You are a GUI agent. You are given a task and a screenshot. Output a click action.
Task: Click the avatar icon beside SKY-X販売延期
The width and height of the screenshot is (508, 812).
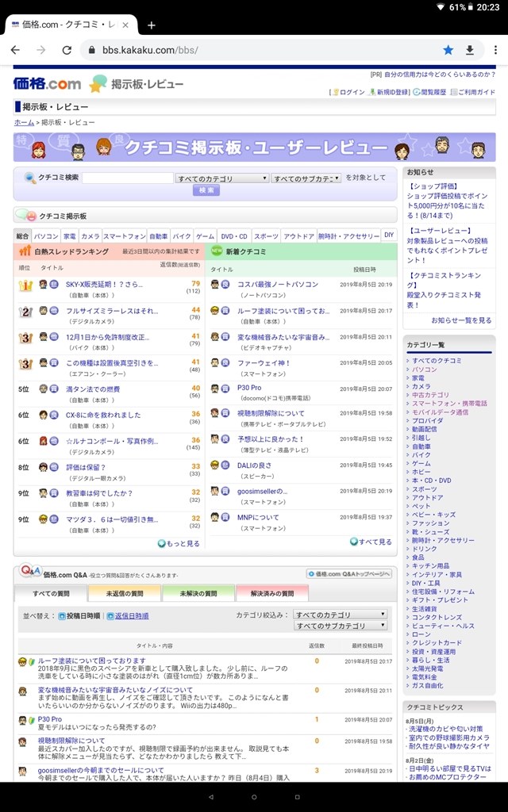pyautogui.click(x=44, y=285)
